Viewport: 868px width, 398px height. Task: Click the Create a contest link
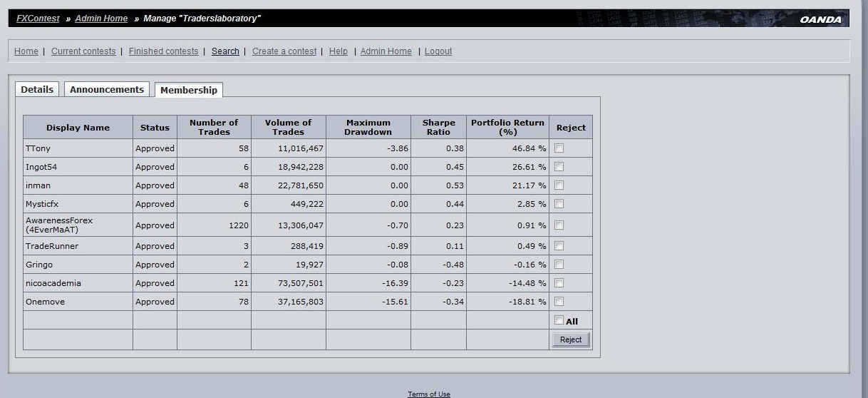click(x=284, y=51)
